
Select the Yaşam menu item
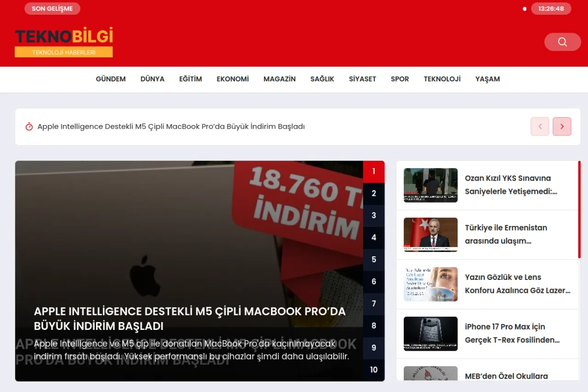(488, 79)
